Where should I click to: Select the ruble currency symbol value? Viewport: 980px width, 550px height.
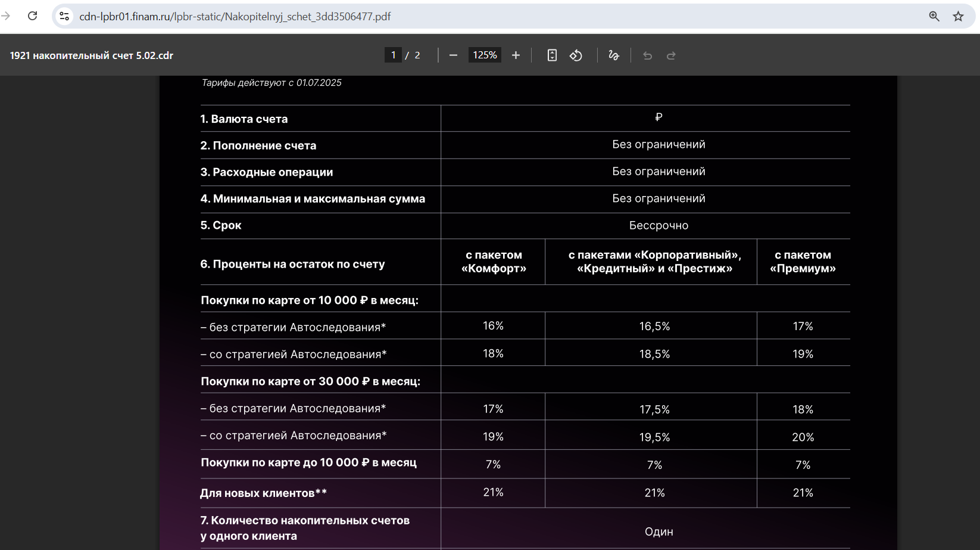tap(658, 117)
